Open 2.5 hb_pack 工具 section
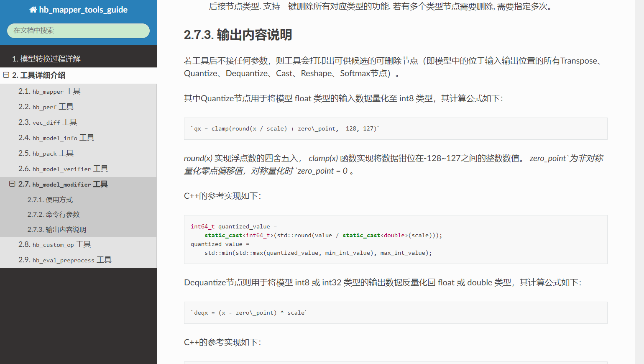This screenshot has height=364, width=644. 46,153
